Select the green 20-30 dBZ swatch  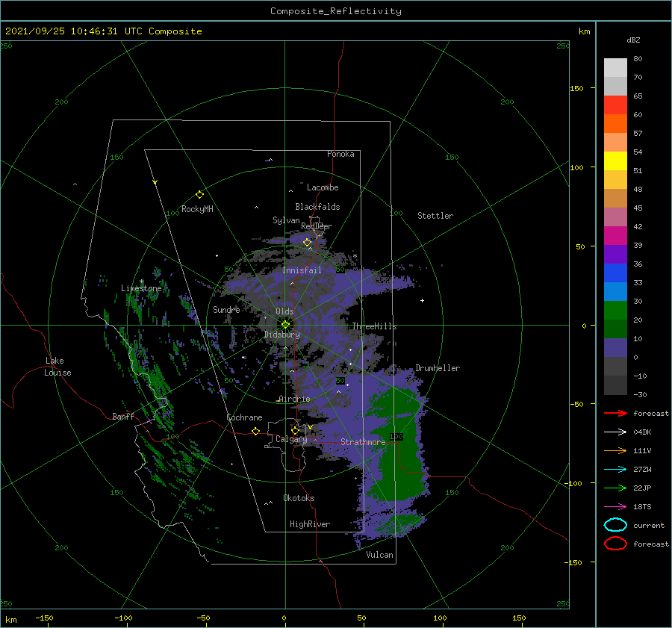[615, 311]
